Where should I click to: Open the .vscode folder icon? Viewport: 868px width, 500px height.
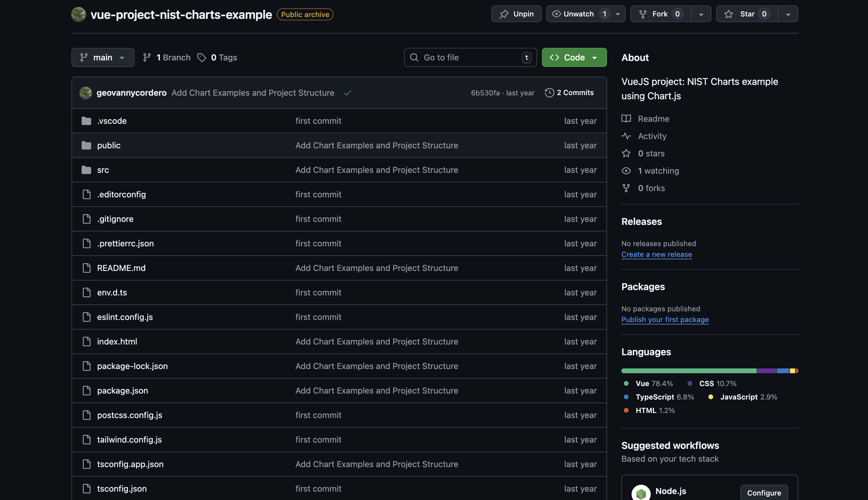(86, 121)
